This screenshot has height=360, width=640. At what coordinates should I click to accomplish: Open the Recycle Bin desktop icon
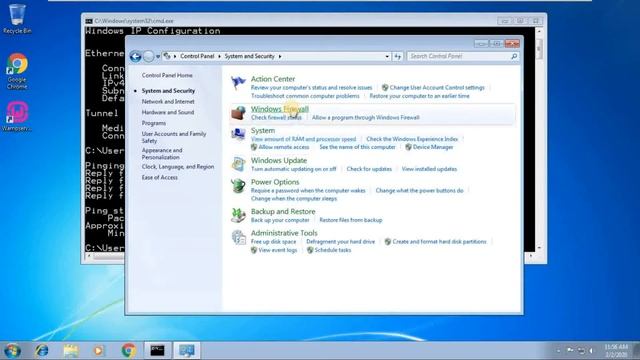click(x=17, y=19)
